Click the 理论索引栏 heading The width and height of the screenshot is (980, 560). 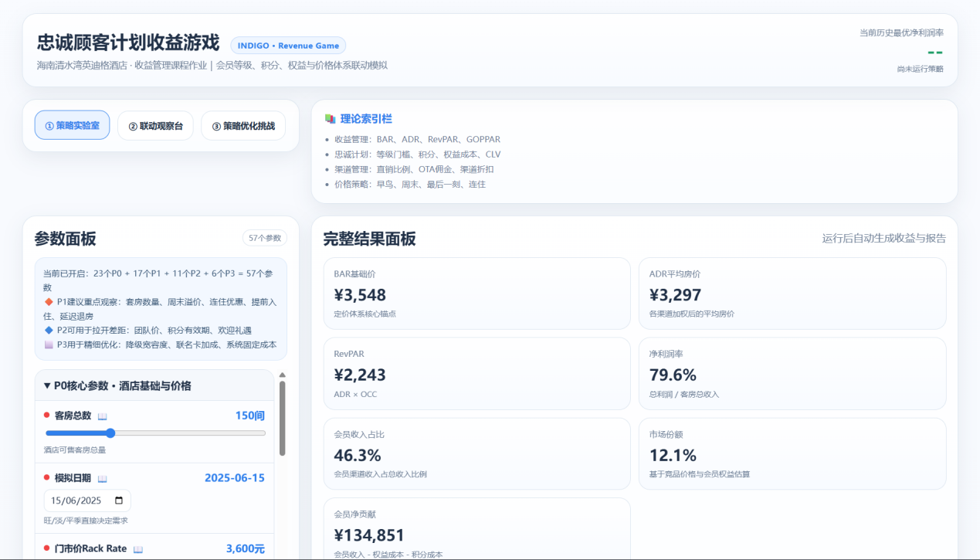point(366,119)
